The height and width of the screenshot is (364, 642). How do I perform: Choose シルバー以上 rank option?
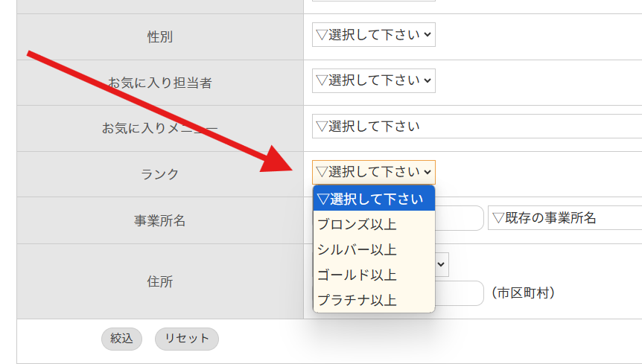[374, 249]
